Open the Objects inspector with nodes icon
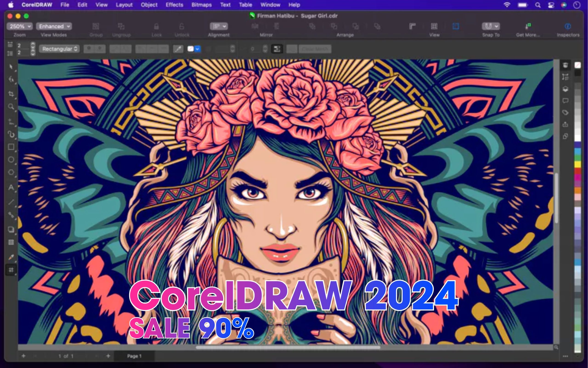The image size is (588, 368). click(x=565, y=77)
